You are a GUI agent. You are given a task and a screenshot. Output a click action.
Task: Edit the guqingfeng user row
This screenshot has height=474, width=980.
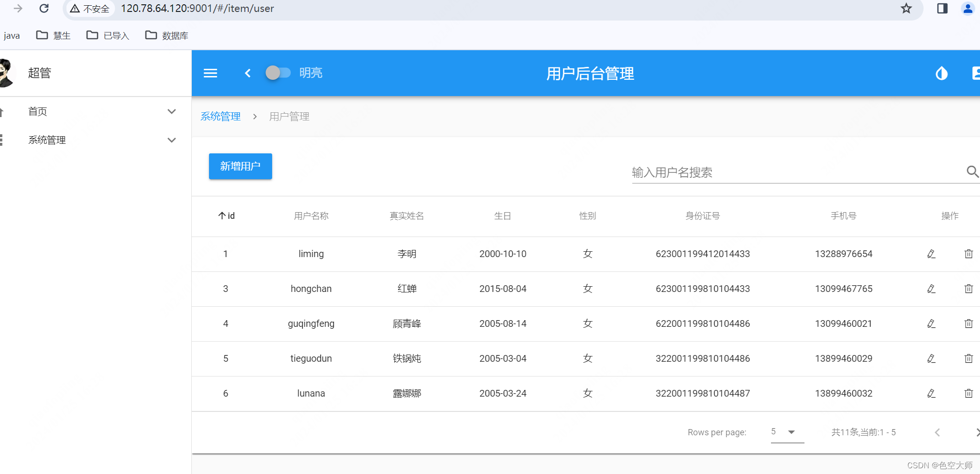point(931,323)
